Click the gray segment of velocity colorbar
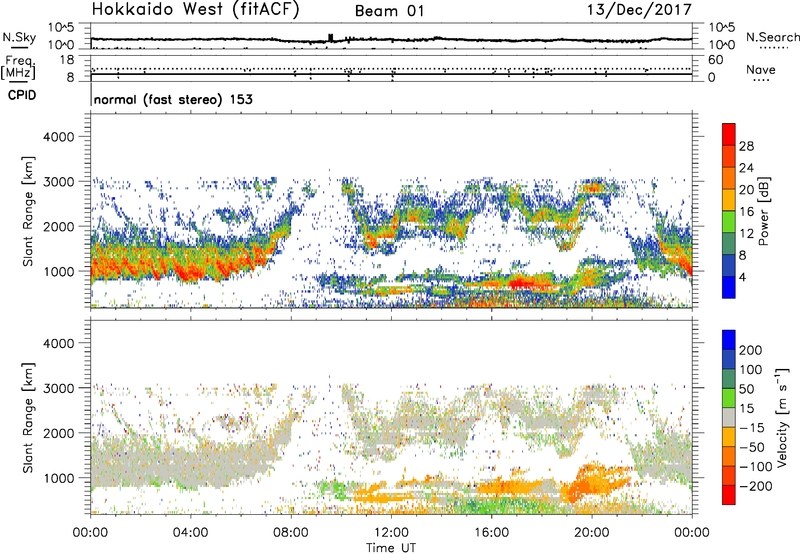This screenshot has height=554, width=800. (729, 417)
